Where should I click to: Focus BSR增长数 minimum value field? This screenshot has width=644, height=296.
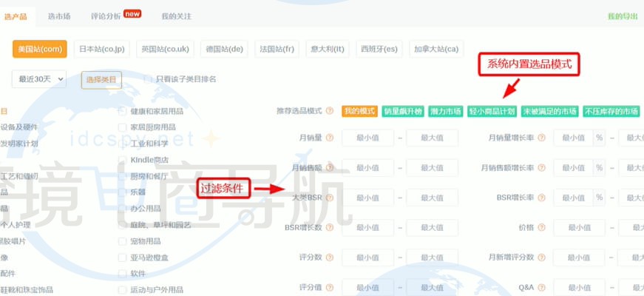coord(368,227)
